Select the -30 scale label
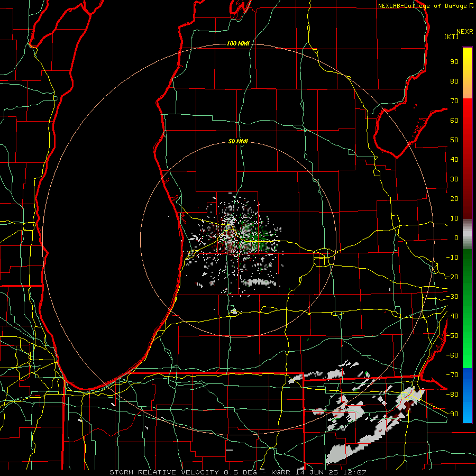476x476 pixels. pos(452,297)
